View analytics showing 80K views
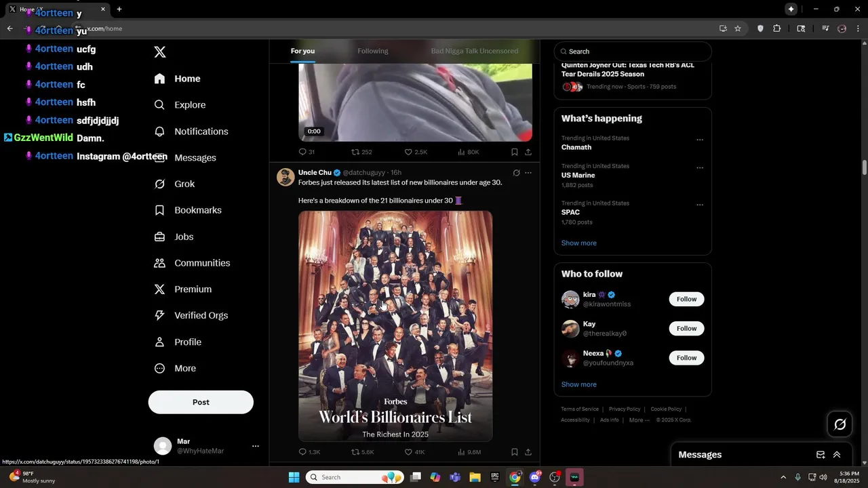 coord(468,152)
